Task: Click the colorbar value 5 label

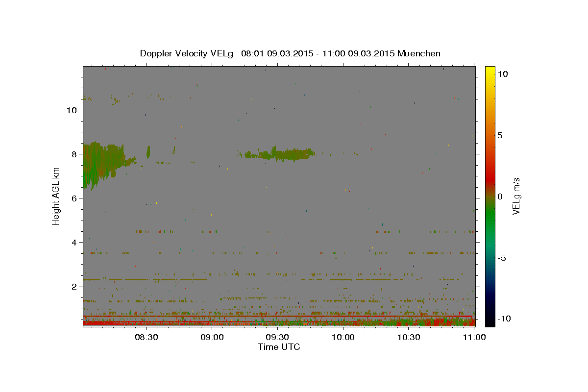Action: [x=500, y=135]
